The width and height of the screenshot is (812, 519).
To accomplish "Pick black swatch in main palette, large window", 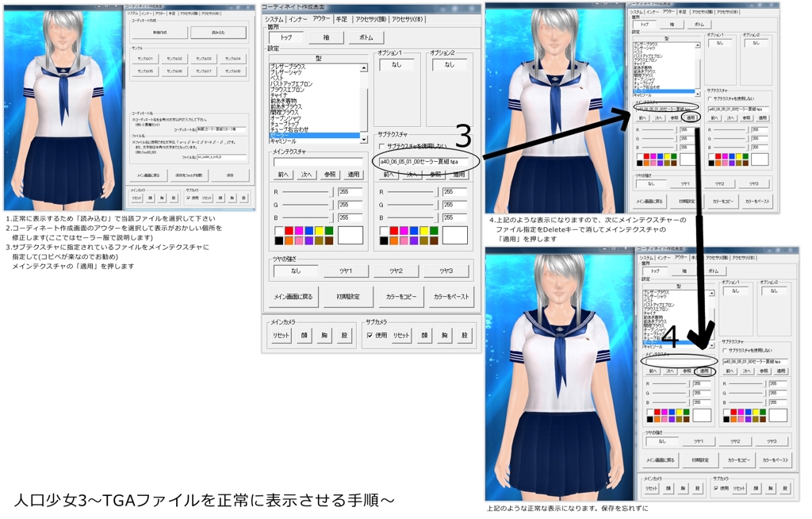I will click(x=278, y=240).
